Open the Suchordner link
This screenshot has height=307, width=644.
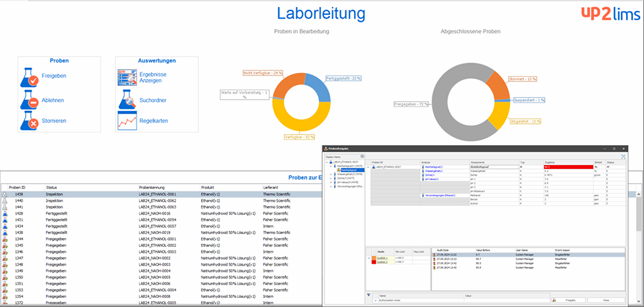click(153, 100)
